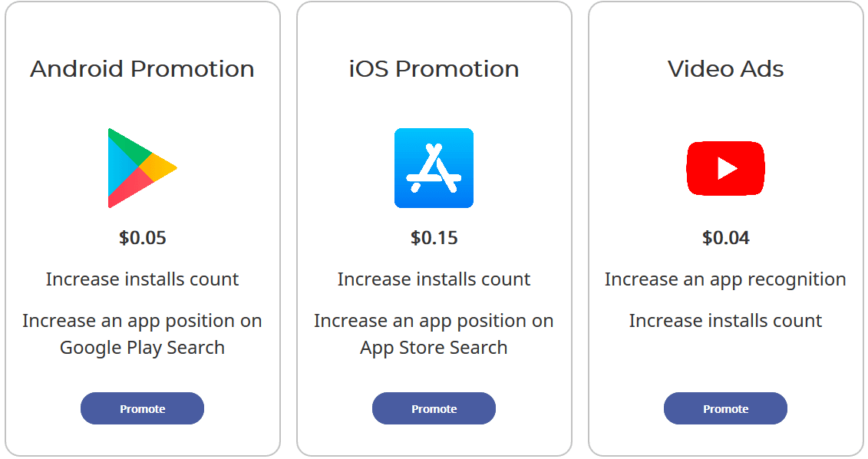The width and height of the screenshot is (868, 459).
Task: Promote under Android Promotion card
Action: [x=142, y=408]
